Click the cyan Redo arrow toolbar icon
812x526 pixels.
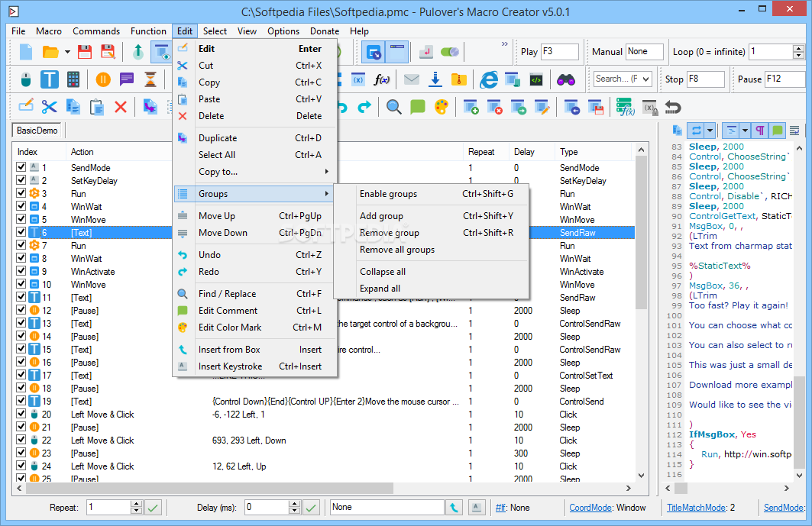(x=364, y=107)
